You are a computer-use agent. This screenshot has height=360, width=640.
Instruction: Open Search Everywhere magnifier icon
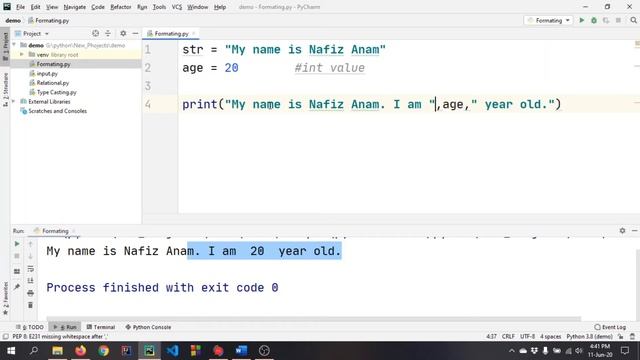633,20
